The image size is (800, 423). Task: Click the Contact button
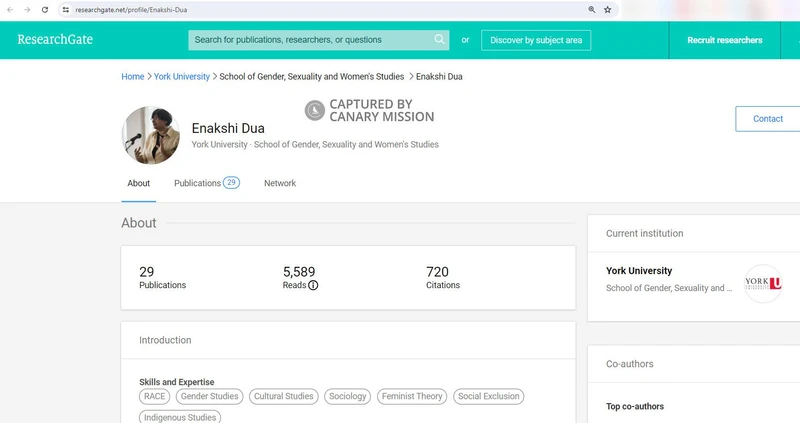[767, 119]
